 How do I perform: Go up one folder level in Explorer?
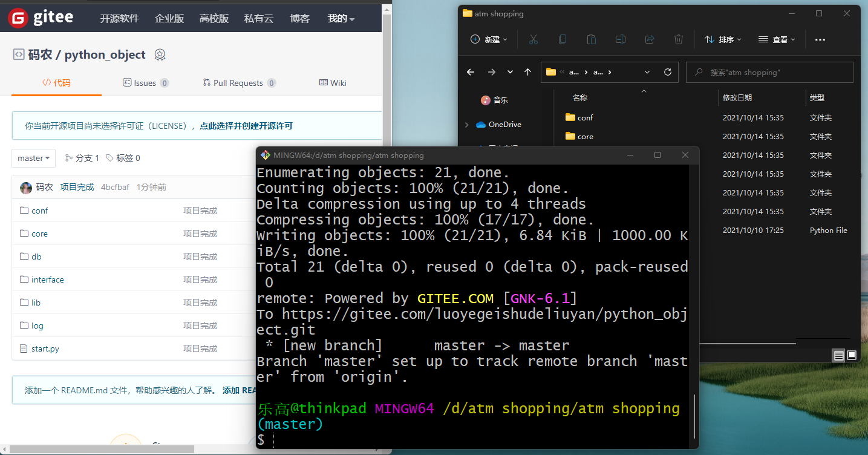tap(527, 72)
